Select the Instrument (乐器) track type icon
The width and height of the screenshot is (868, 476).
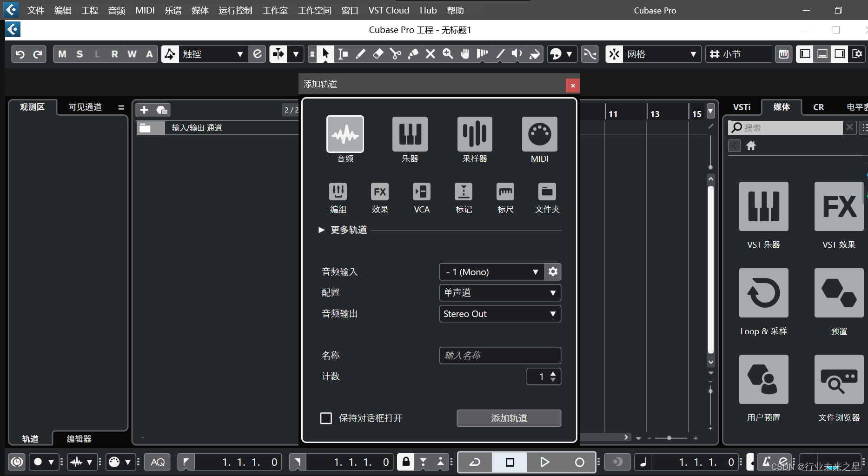tap(410, 134)
